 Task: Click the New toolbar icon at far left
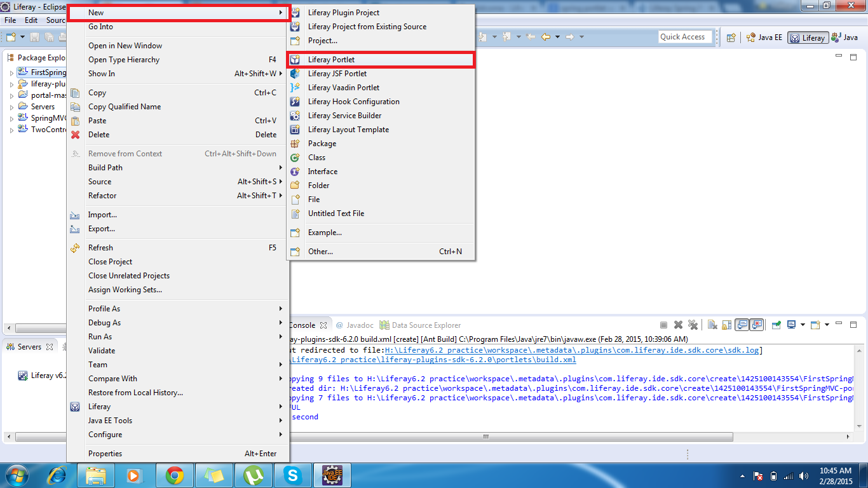(11, 37)
